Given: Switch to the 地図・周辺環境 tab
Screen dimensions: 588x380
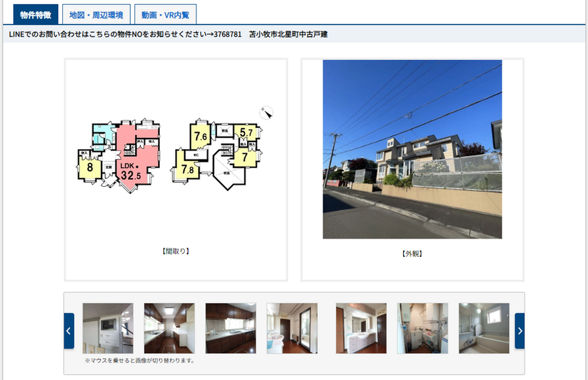Looking at the screenshot, I should tap(97, 15).
